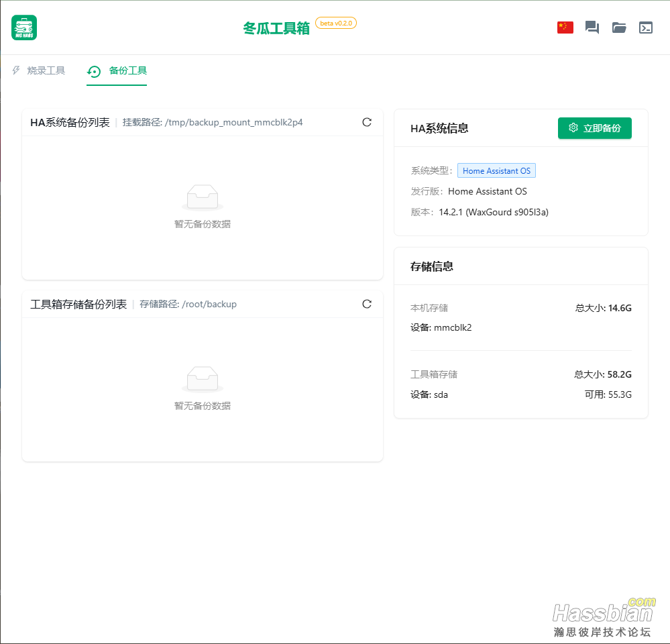
Task: Click the 工具箱存储 label
Action: 434,374
